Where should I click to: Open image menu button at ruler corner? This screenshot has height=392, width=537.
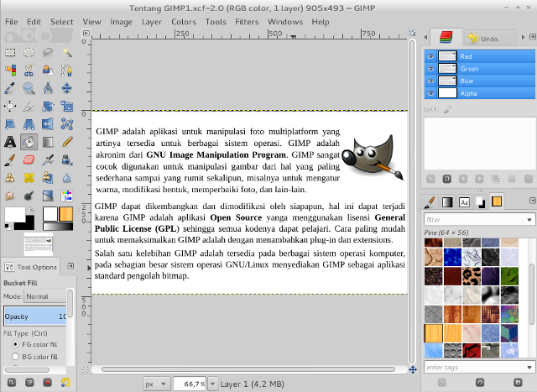(x=86, y=34)
